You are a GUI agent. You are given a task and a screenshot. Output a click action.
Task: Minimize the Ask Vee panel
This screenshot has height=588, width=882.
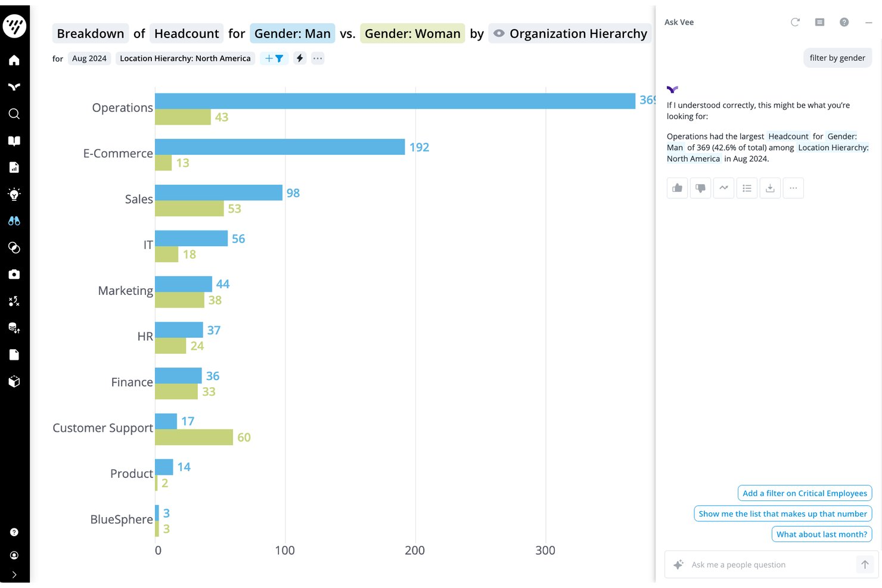[x=868, y=22]
